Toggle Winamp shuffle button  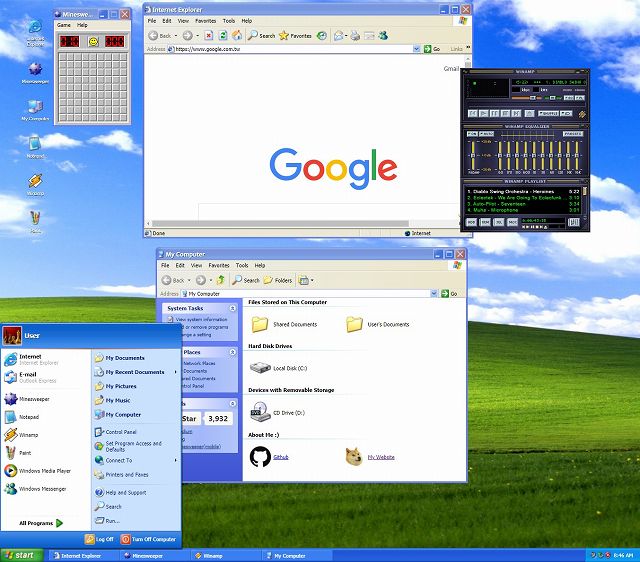548,113
